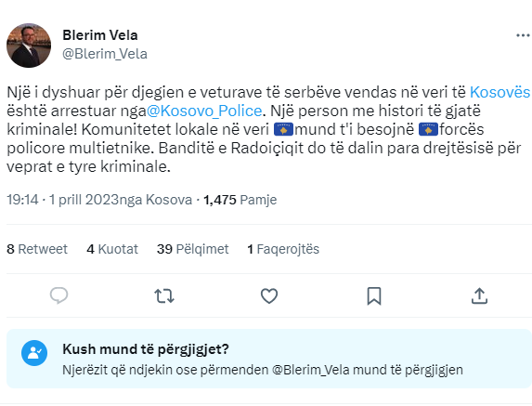Bookmark the tweet with bookmark icon

374,296
